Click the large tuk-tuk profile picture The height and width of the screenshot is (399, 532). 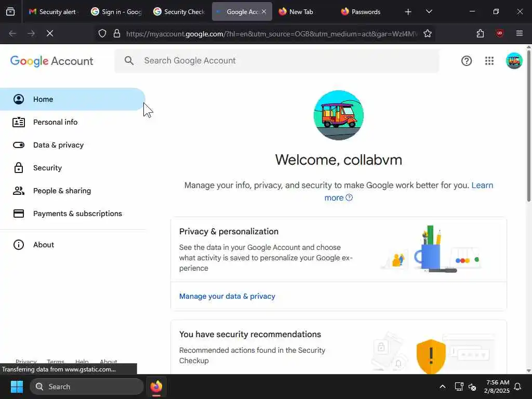[x=339, y=115]
